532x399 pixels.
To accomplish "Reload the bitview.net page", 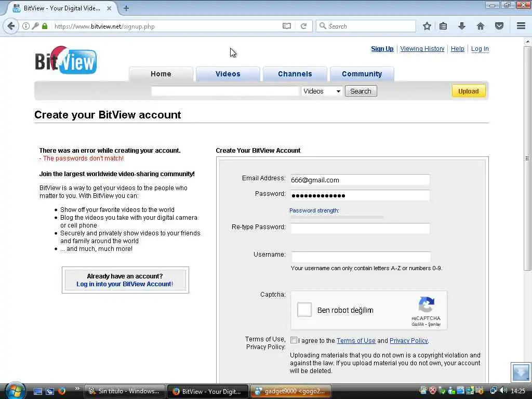I will pos(303,26).
